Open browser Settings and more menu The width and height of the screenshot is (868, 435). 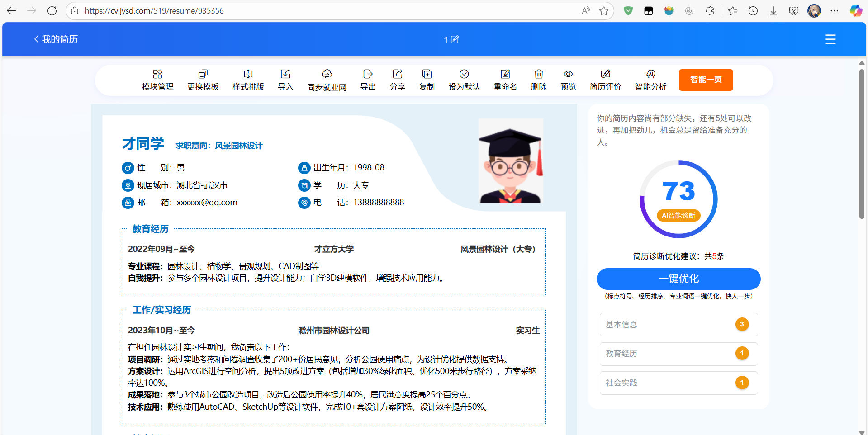pyautogui.click(x=835, y=10)
